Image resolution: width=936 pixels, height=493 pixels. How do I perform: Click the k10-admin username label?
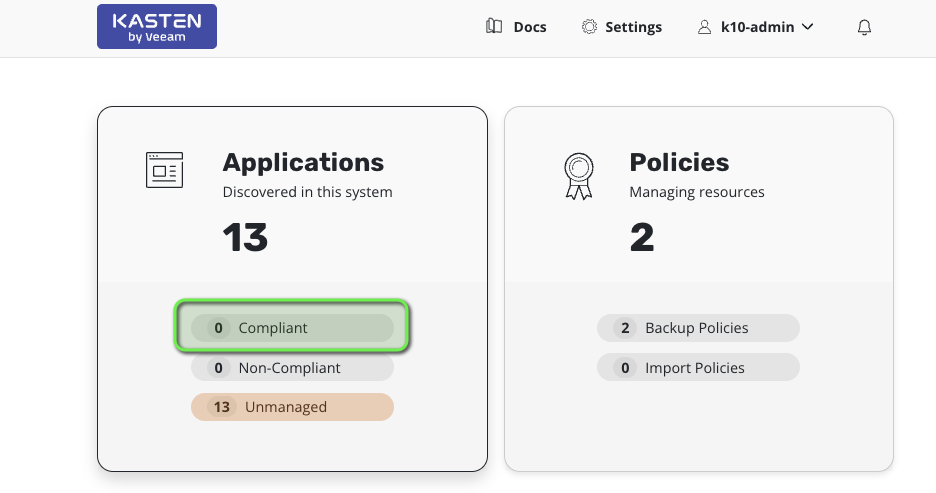tap(757, 27)
